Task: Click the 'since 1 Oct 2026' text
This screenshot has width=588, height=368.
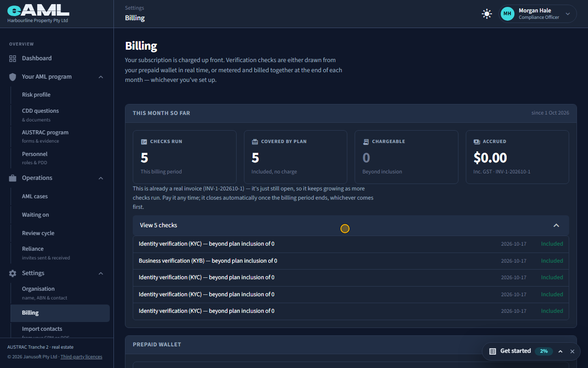Action: [550, 113]
